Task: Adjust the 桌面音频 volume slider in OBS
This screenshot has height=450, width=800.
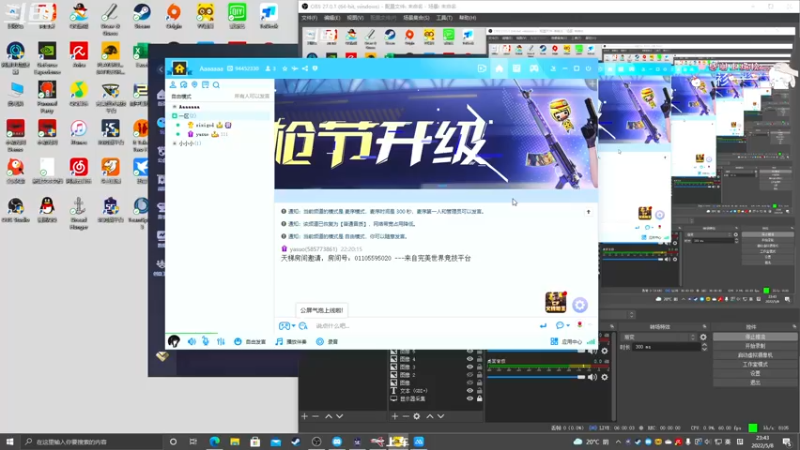Action: click(536, 377)
